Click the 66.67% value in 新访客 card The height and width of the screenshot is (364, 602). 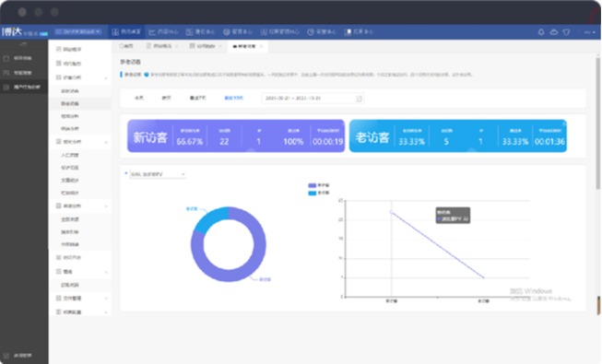[x=190, y=142]
